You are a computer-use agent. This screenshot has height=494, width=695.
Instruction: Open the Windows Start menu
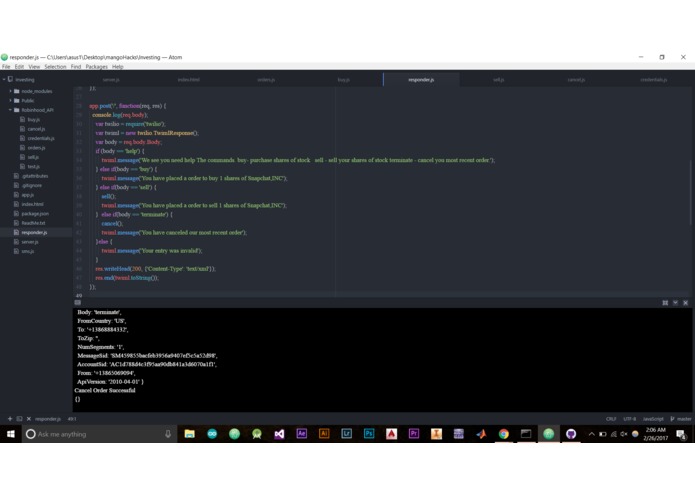tap(11, 434)
